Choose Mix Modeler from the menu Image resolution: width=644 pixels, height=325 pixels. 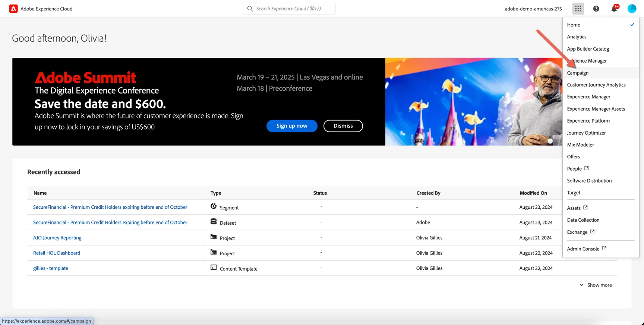601,145
